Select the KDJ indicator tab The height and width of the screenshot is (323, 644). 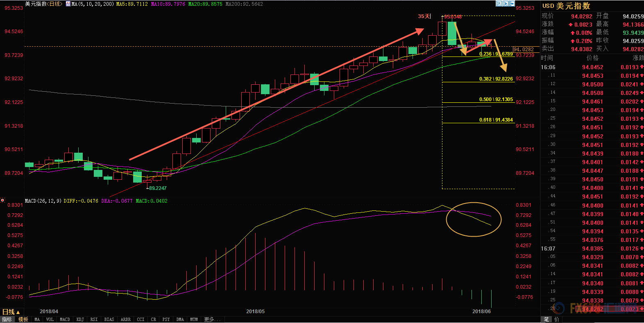tap(80, 319)
